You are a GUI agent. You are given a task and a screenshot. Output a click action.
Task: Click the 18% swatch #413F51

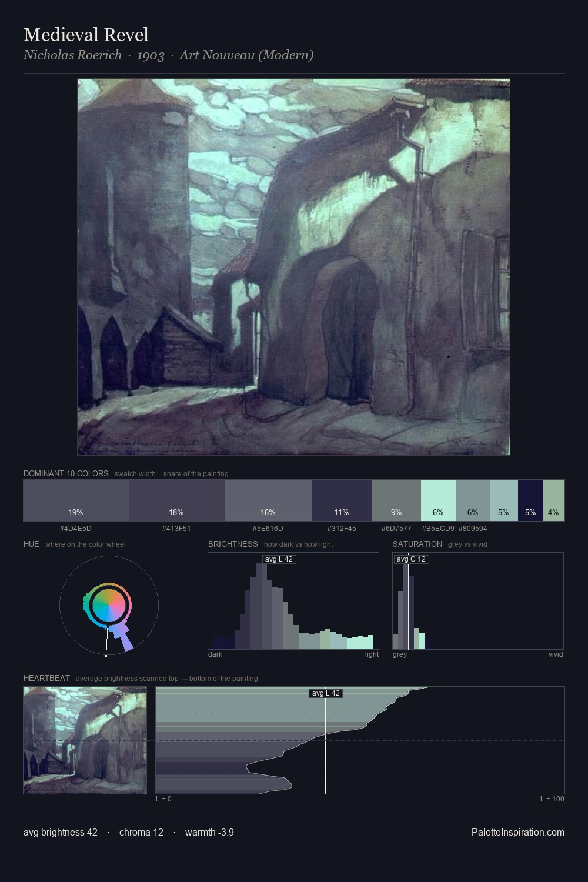click(x=176, y=500)
